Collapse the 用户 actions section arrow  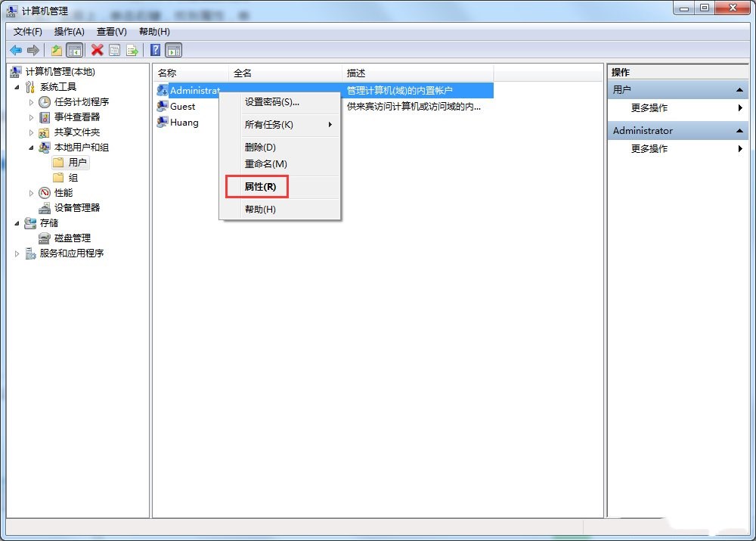tap(739, 90)
